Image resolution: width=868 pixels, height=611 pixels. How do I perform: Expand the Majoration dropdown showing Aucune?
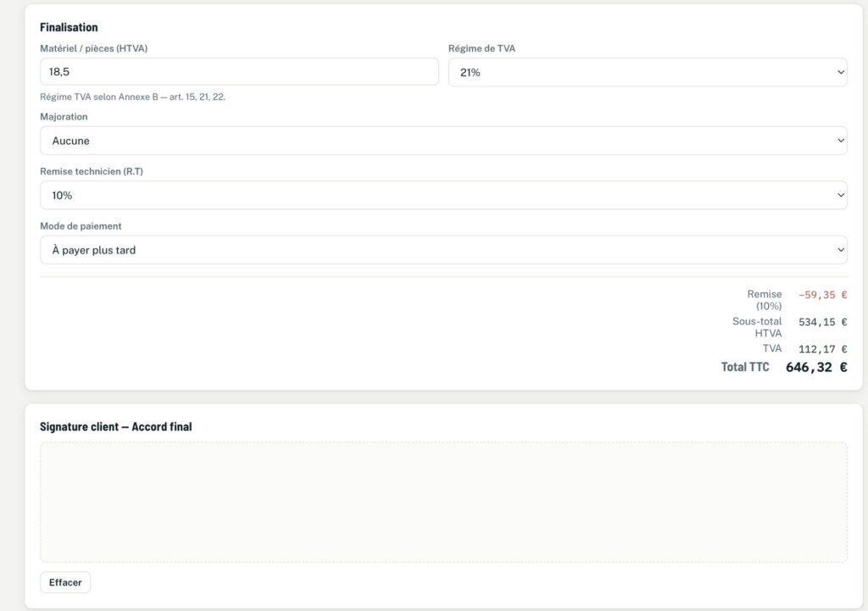coord(443,141)
